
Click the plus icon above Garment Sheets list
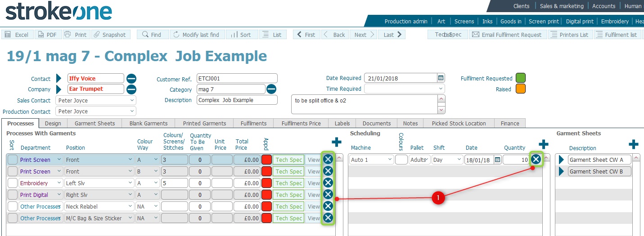(x=633, y=144)
